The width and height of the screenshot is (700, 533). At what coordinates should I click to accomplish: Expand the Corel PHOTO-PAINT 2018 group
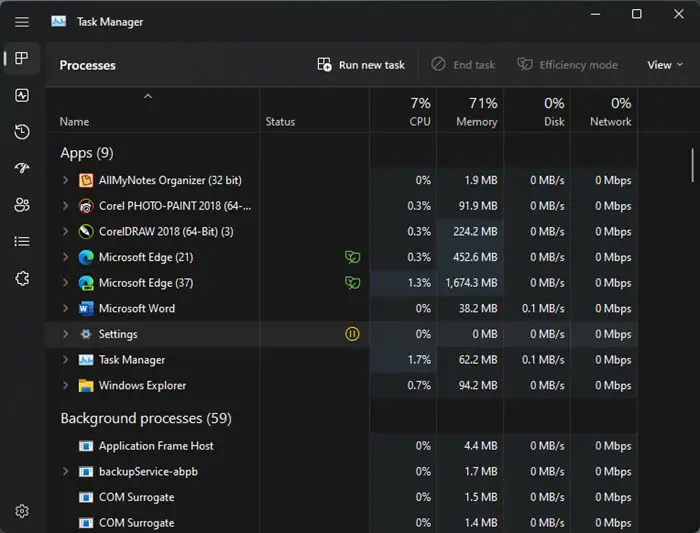(65, 206)
